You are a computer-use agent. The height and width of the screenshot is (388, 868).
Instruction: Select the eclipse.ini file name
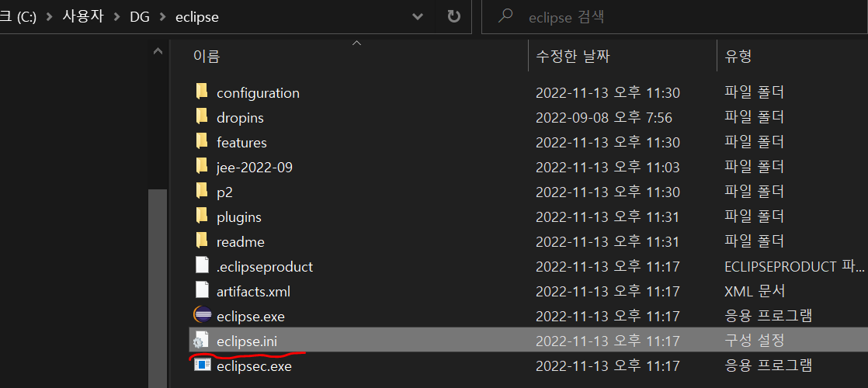click(x=247, y=342)
